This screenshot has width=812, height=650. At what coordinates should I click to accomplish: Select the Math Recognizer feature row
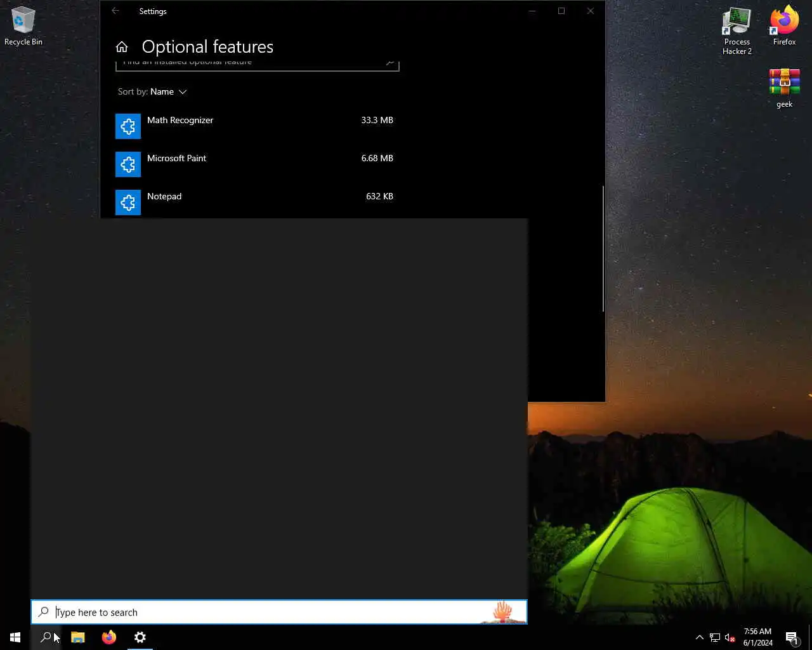(258, 126)
